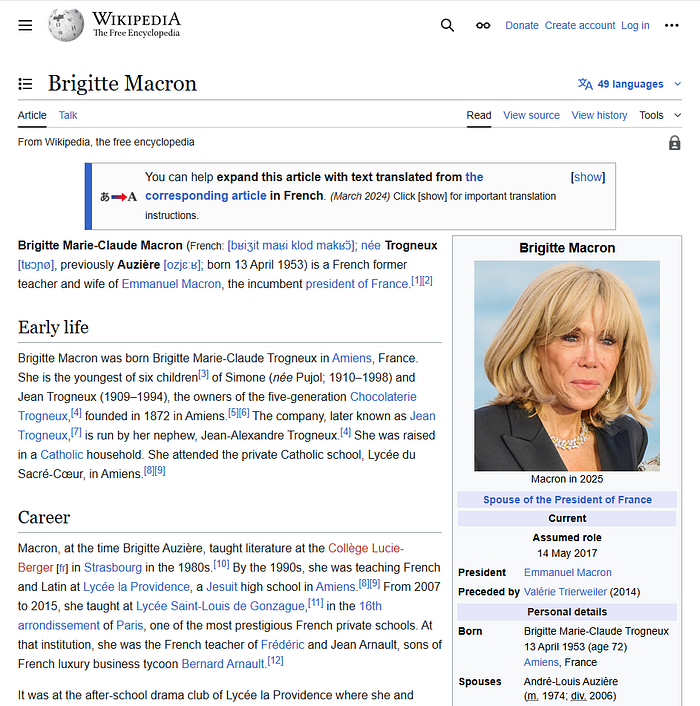The image size is (700, 706).
Task: Click the translation icon in the notice box
Action: [118, 196]
